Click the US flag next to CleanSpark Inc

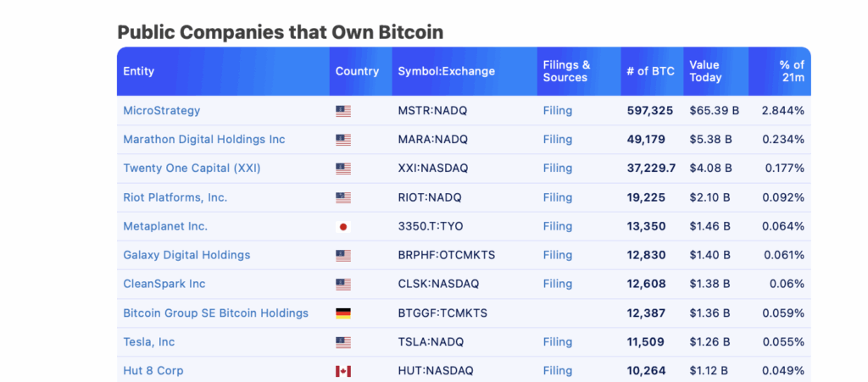[x=343, y=284]
